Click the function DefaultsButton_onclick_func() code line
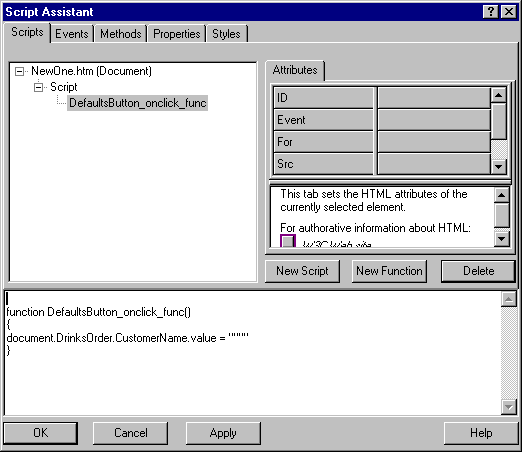 click(99, 312)
